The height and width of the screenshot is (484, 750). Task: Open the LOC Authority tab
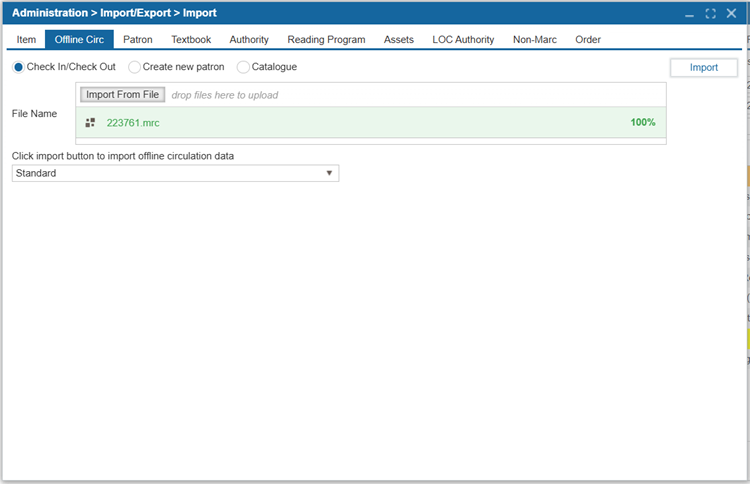(463, 40)
